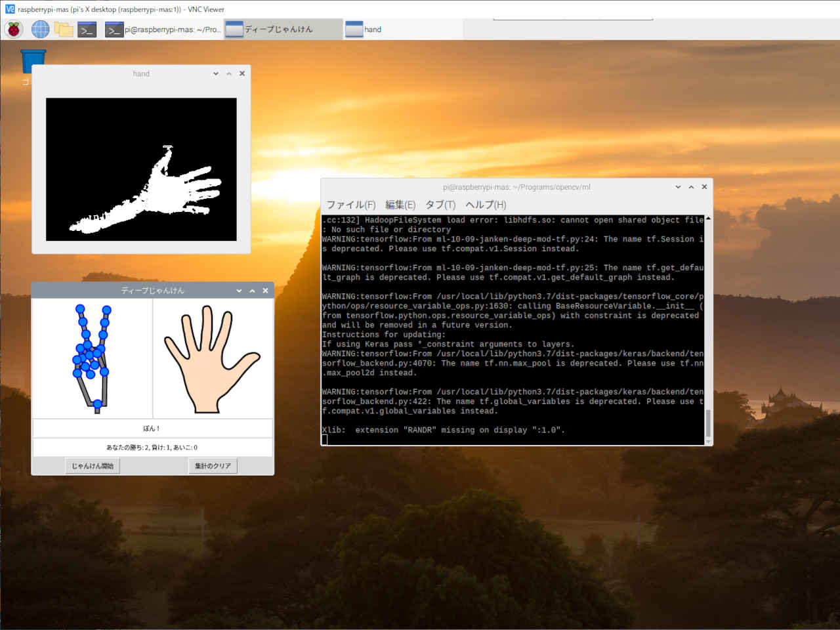Click the terminal title bar text
The width and height of the screenshot is (840, 630).
click(516, 187)
